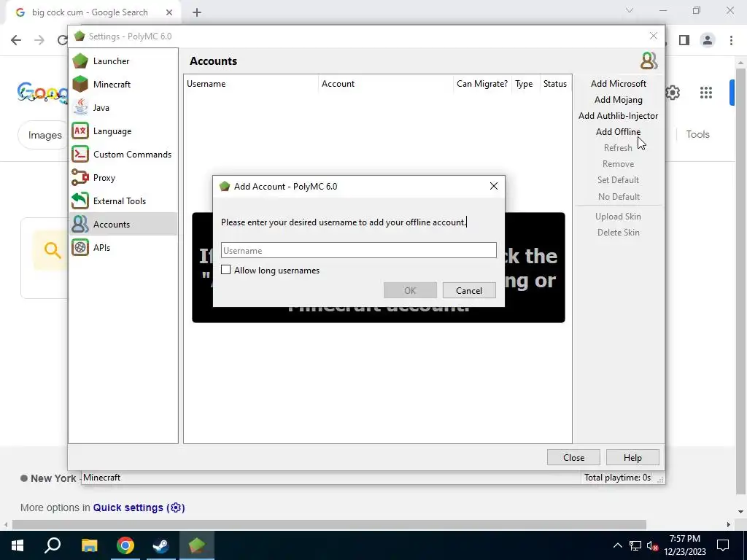
Task: Open Chrome profile avatar
Action: [708, 40]
